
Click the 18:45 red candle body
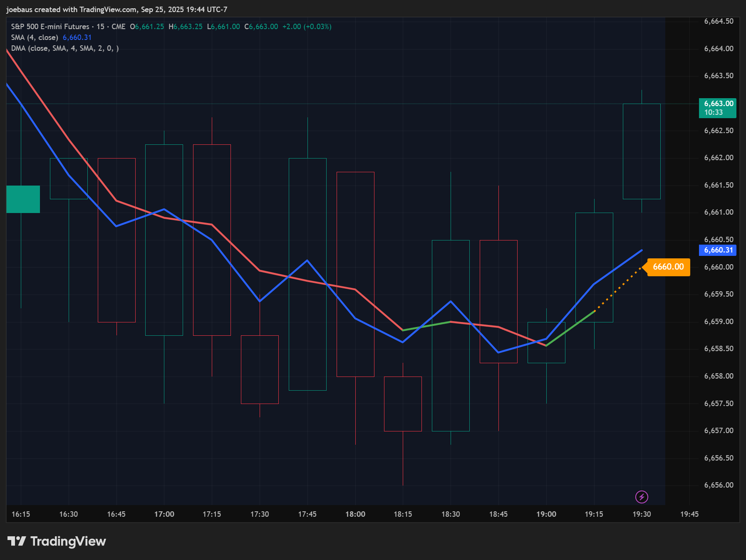(x=498, y=302)
